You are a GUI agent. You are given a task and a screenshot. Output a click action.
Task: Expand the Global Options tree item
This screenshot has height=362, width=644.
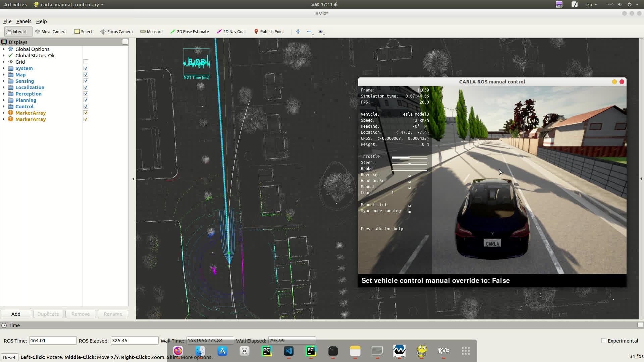click(x=4, y=49)
